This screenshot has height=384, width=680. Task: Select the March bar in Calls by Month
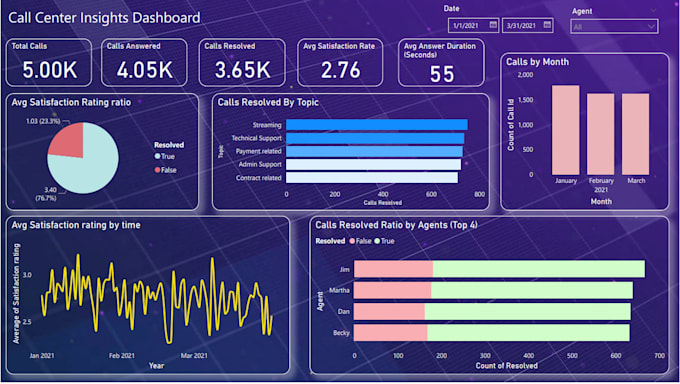(636, 134)
